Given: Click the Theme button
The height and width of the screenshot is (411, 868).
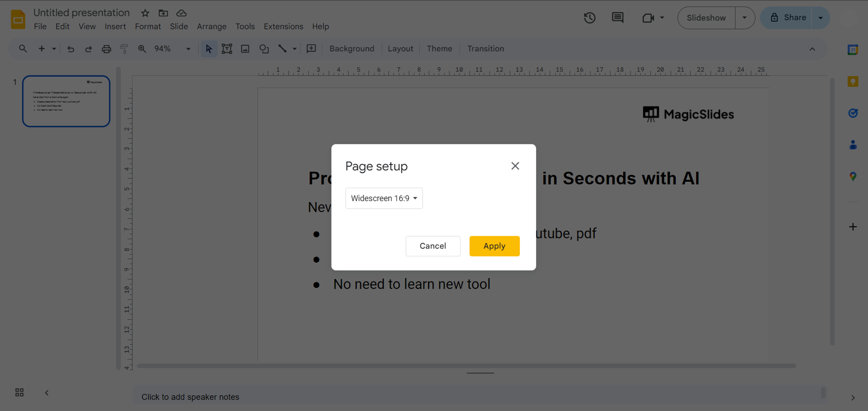Looking at the screenshot, I should tap(439, 49).
